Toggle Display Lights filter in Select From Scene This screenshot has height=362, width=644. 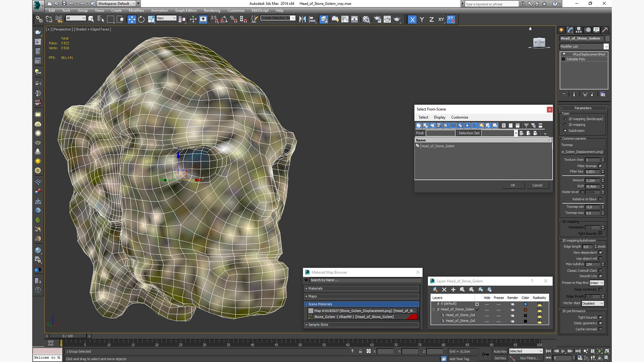[x=433, y=125]
